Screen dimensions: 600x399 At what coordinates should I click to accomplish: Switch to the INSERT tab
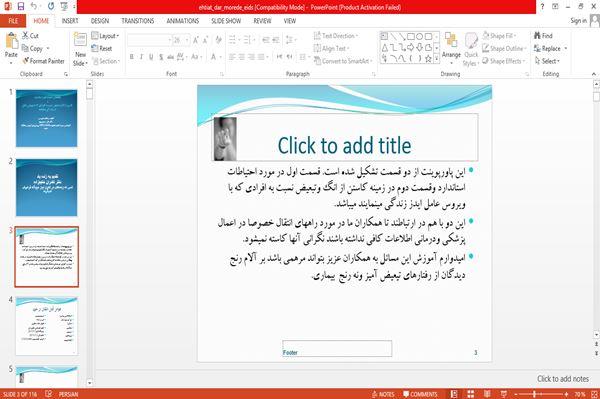(x=70, y=21)
